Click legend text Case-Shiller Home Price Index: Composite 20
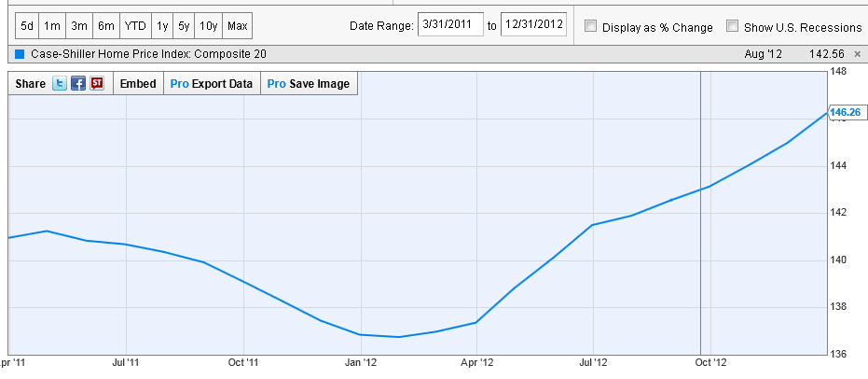 (x=148, y=54)
